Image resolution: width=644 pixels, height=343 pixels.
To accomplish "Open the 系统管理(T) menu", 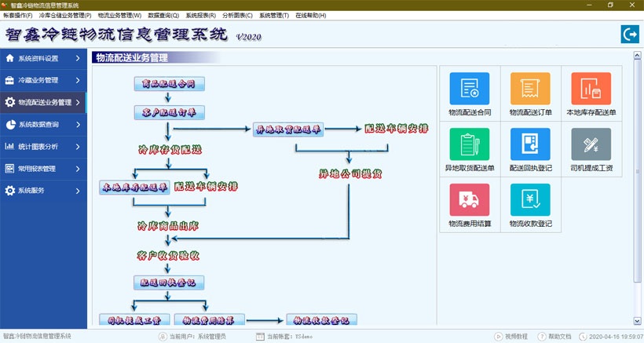I will point(274,15).
